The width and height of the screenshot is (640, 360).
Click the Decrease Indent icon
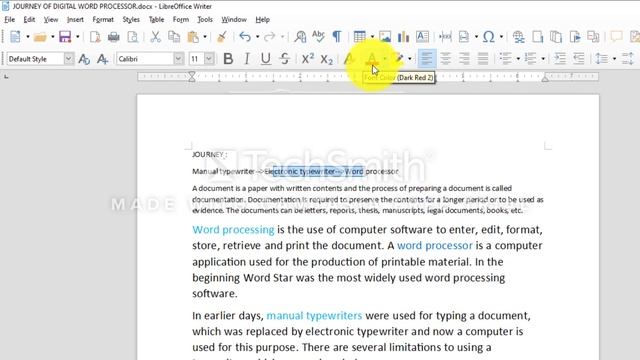click(579, 59)
